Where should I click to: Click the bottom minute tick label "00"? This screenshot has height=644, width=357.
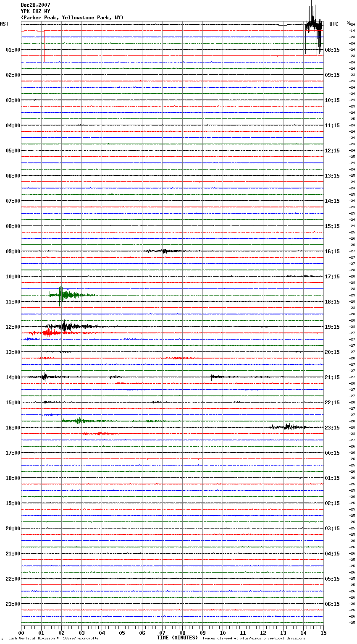point(21,633)
